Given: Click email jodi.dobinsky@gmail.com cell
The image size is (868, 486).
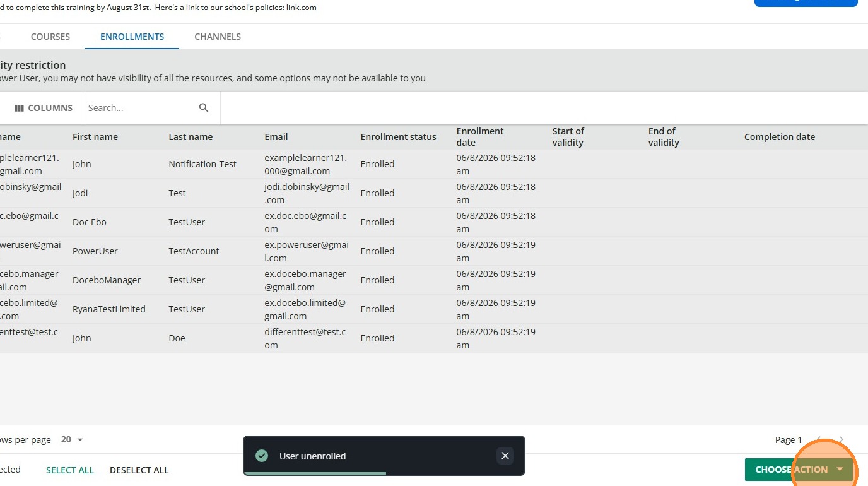Looking at the screenshot, I should [x=307, y=193].
